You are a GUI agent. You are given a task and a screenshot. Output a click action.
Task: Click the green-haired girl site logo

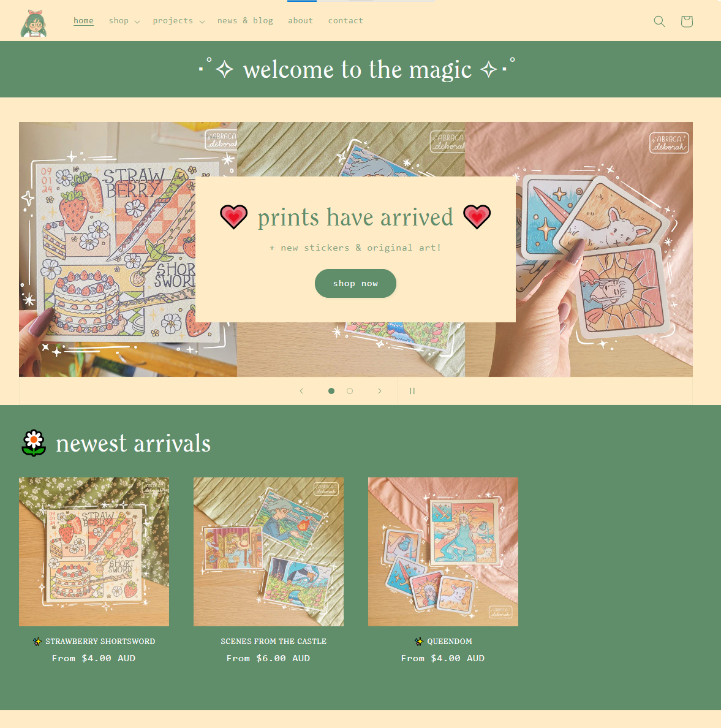click(34, 23)
